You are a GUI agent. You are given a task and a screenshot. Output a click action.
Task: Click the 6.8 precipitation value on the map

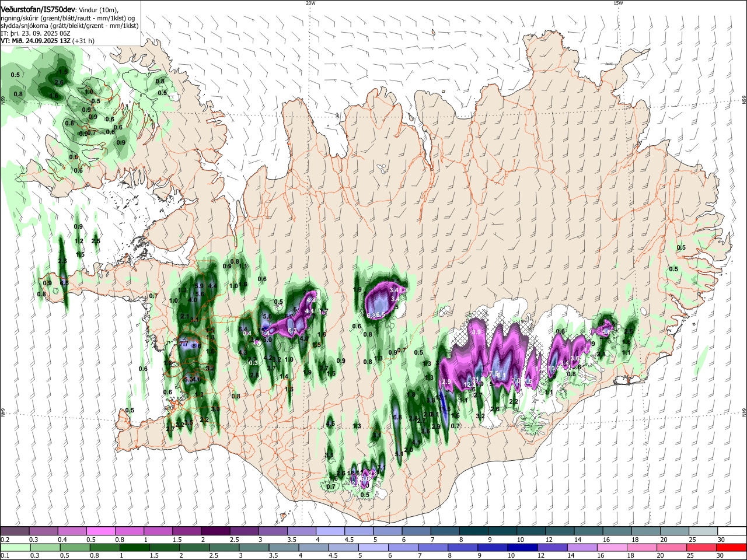coord(397,417)
